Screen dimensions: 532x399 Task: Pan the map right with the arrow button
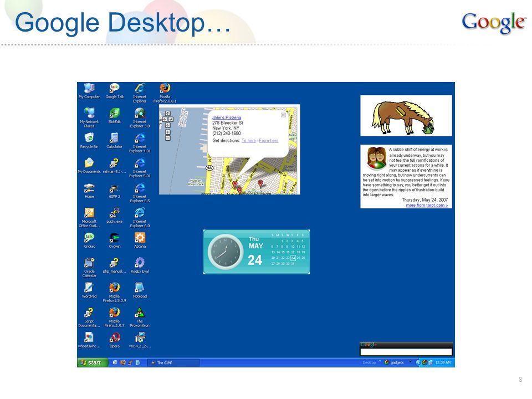pyautogui.click(x=171, y=120)
